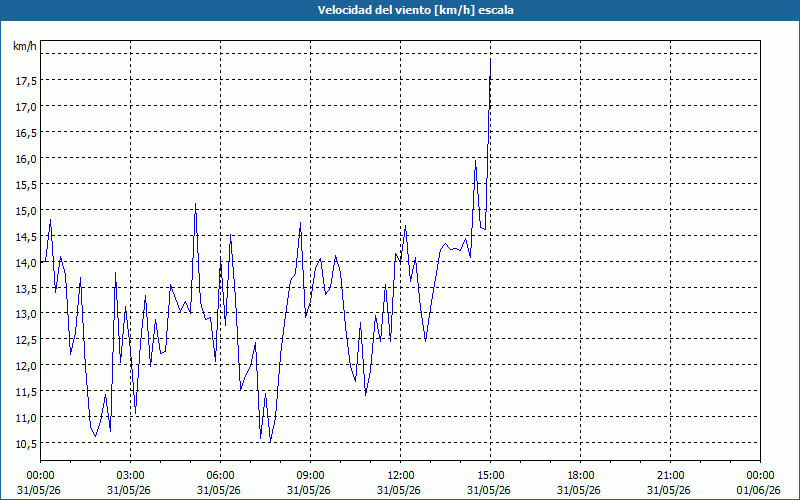Viewport: 800px width, 500px height.
Task: Click the chart title "Velocidad del viento [km/h] escala"
Action: 415,10
